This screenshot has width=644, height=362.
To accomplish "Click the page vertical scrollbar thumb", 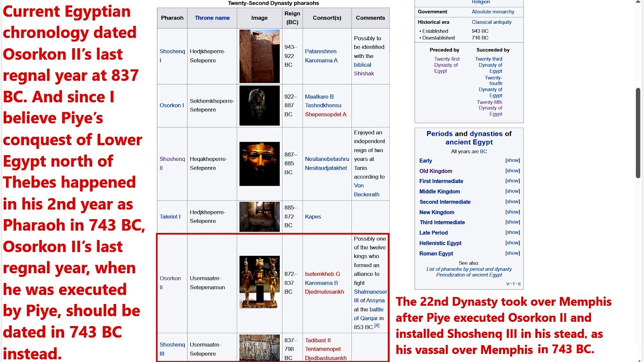I will click(638, 133).
